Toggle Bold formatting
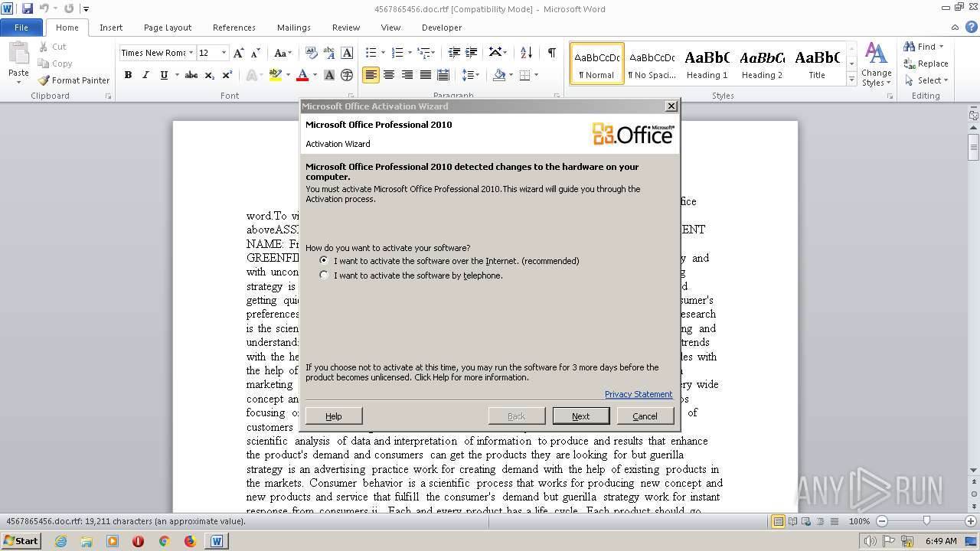980x551 pixels. pos(128,75)
